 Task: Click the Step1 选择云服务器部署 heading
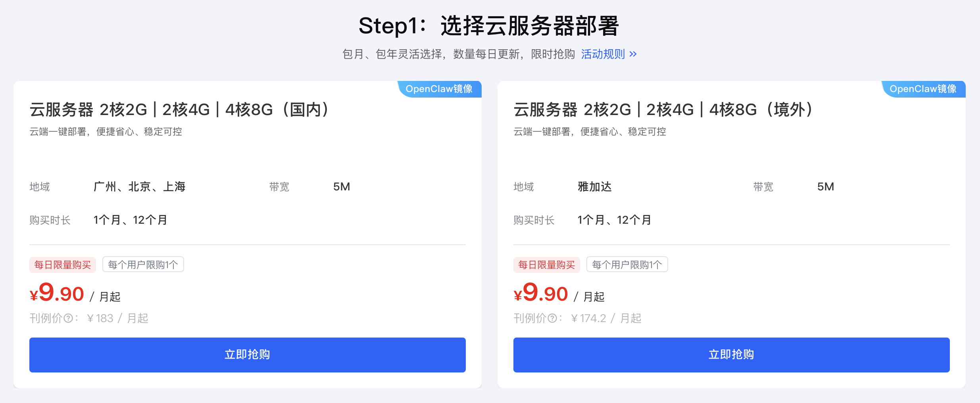click(x=489, y=26)
